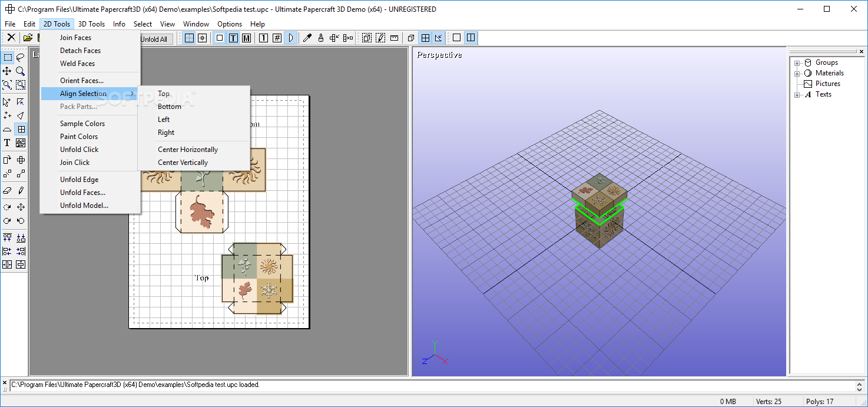Click the open file folder icon
This screenshot has height=407, width=868.
coord(28,38)
